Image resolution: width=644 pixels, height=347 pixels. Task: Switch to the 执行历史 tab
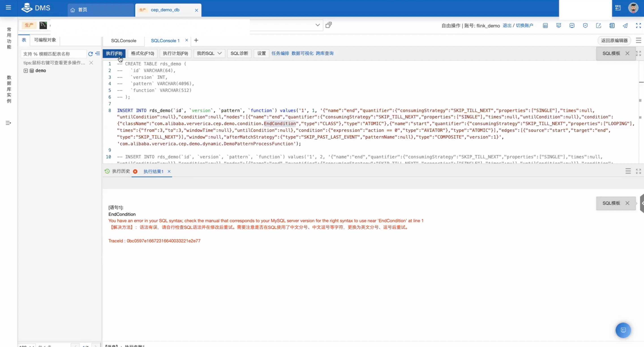(x=121, y=171)
